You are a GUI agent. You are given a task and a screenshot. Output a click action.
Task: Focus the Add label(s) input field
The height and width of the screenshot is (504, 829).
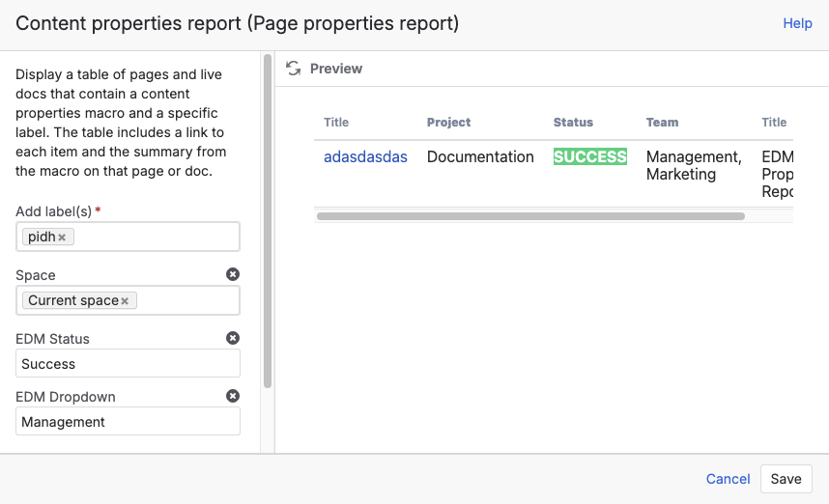[x=128, y=237]
